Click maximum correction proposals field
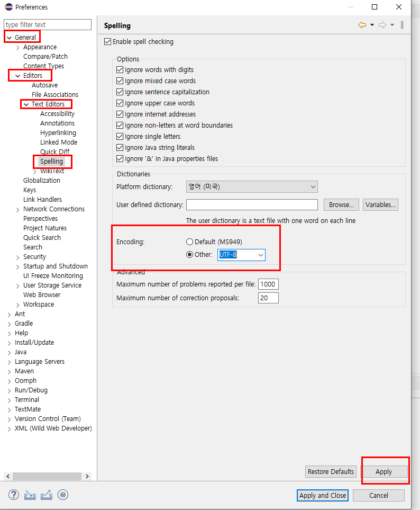 tap(268, 298)
